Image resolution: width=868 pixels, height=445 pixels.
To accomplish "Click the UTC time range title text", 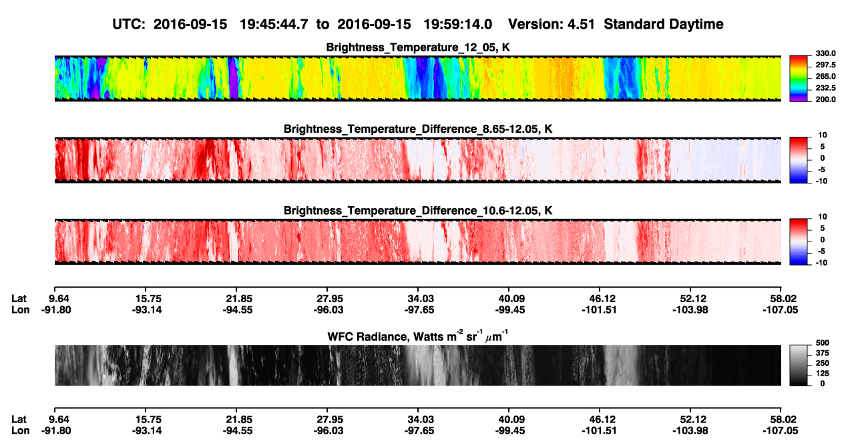I will pyautogui.click(x=418, y=24).
